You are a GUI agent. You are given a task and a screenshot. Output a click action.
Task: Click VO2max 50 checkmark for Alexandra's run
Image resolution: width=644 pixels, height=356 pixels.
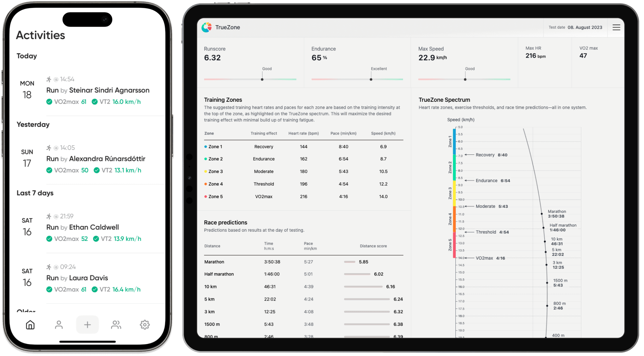point(49,170)
